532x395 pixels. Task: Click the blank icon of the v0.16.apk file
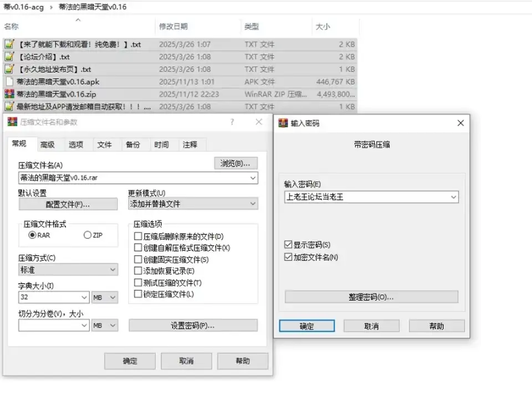tap(9, 81)
